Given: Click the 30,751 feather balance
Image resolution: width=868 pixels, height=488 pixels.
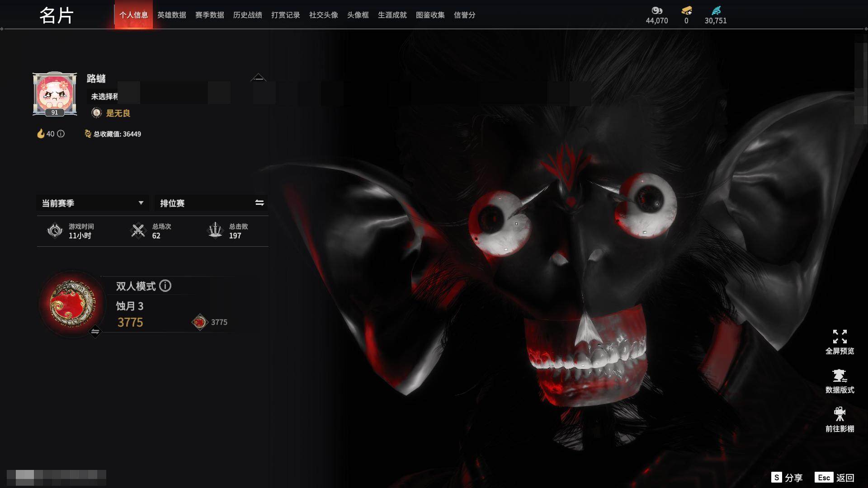Looking at the screenshot, I should click(716, 21).
